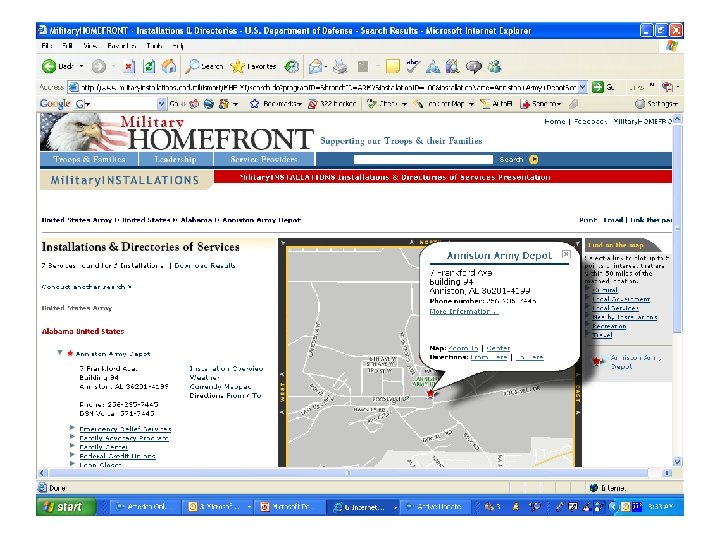720x540 pixels.
Task: Select the Leadership tab
Action: coord(175,159)
